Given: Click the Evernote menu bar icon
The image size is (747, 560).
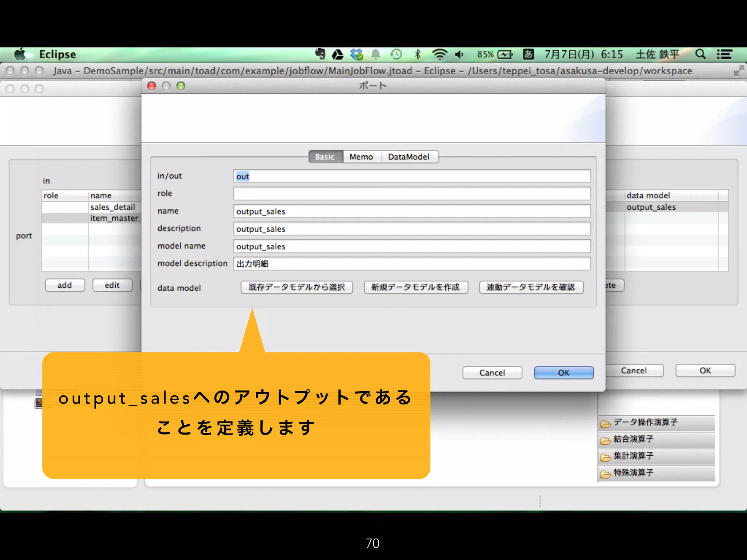Looking at the screenshot, I should [320, 54].
